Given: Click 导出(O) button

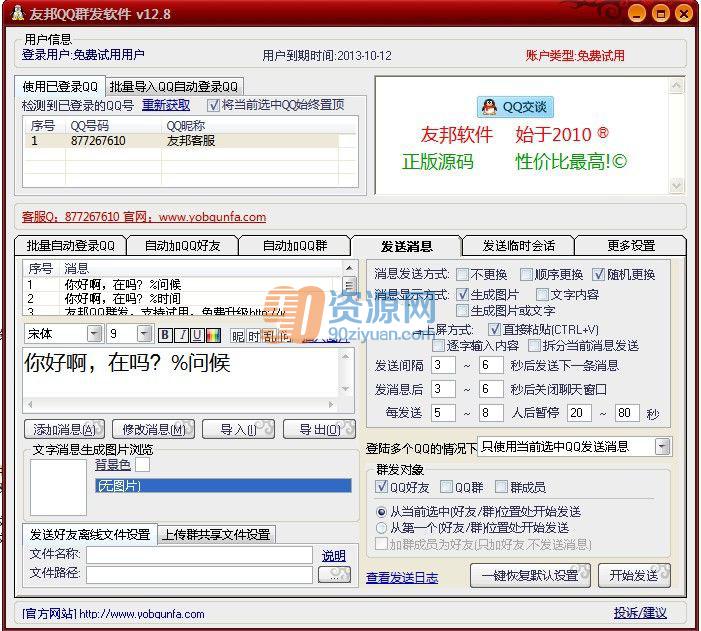Looking at the screenshot, I should point(320,429).
